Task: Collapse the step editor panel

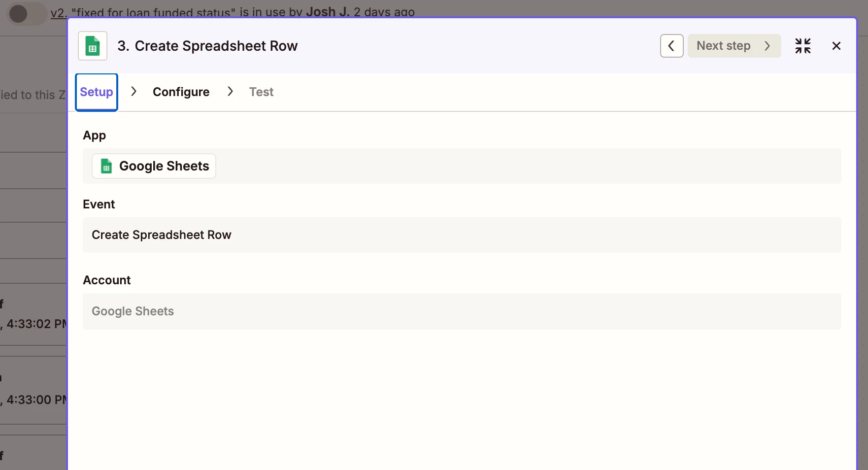Action: point(802,46)
